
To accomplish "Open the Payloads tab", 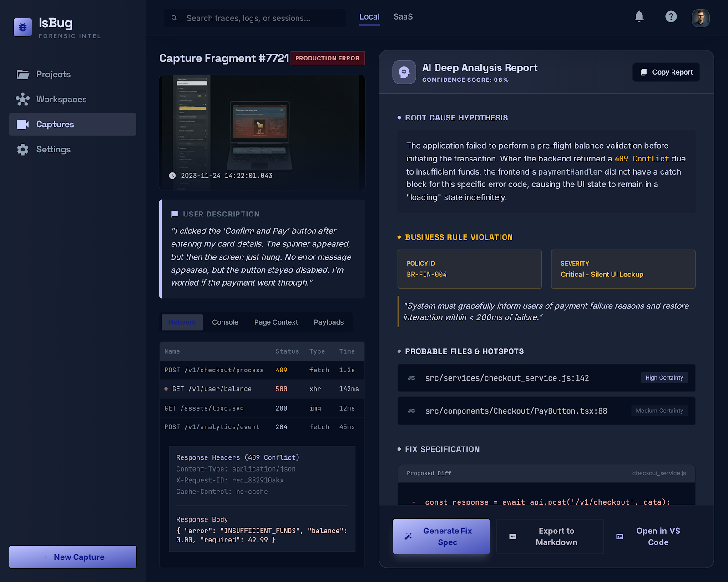I will [x=329, y=322].
